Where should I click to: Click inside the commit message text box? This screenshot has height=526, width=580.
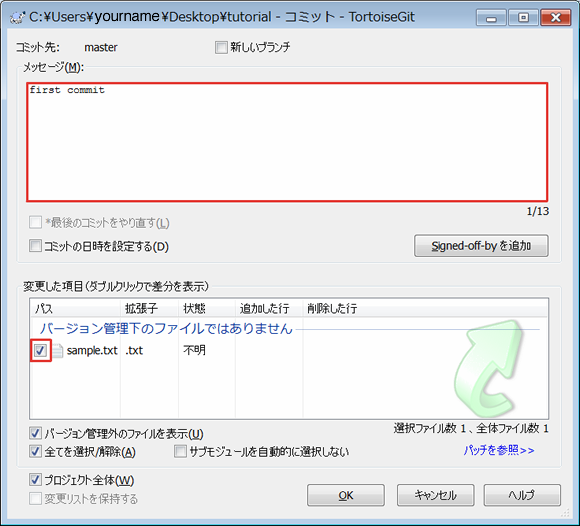pos(287,142)
